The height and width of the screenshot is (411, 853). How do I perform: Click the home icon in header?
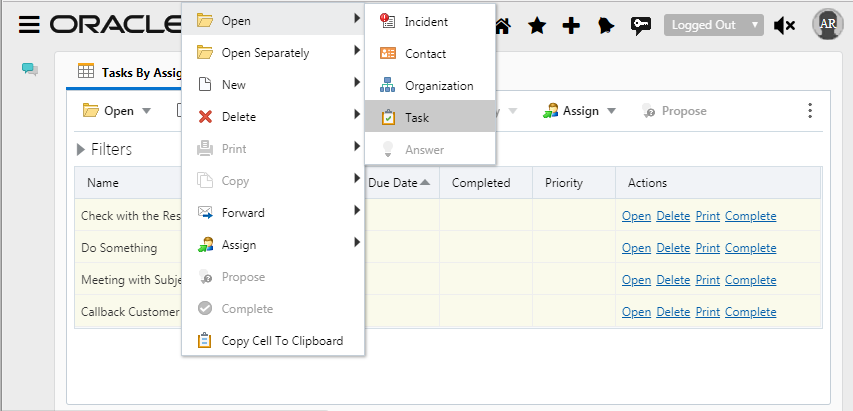pos(502,25)
